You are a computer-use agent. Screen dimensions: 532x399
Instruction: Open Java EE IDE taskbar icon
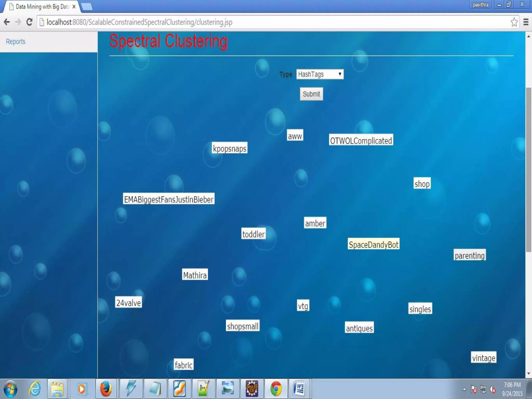click(252, 389)
